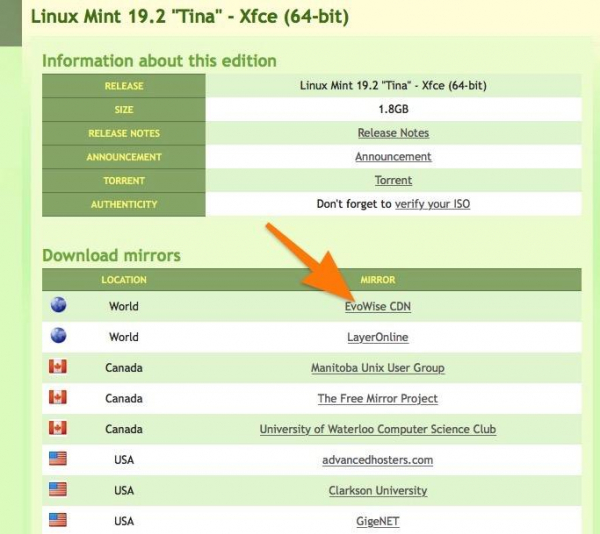Click the MIRROR column header
Screen dimensions: 600x534
[378, 280]
